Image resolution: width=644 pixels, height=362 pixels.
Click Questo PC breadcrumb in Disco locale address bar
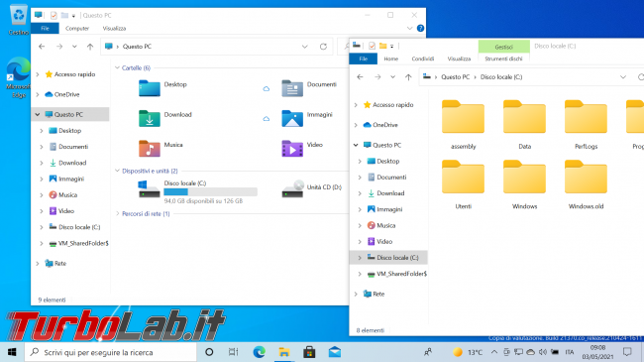point(455,77)
